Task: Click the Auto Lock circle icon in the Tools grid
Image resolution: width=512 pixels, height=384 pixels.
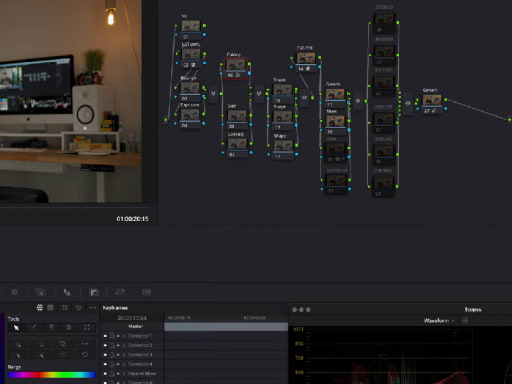Action: click(x=85, y=354)
